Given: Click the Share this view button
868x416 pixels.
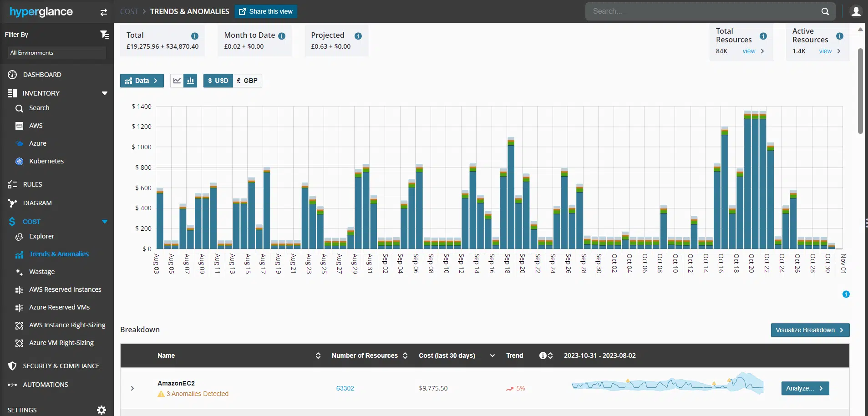Looking at the screenshot, I should point(266,11).
